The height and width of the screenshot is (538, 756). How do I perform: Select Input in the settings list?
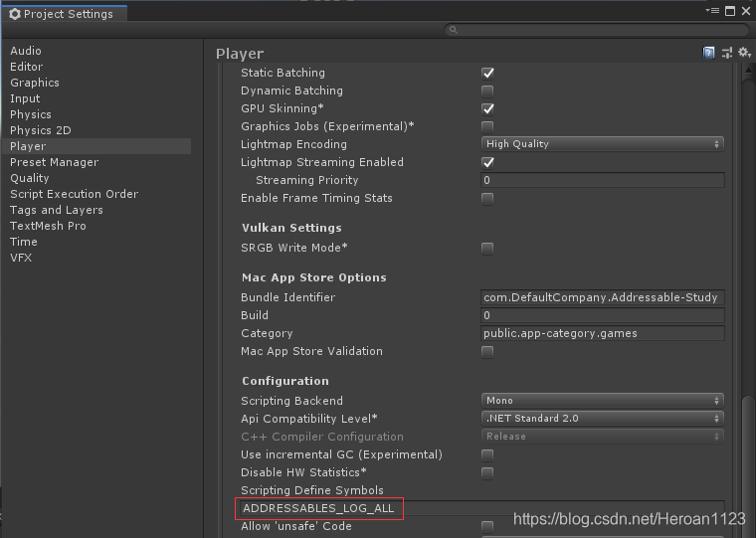click(x=25, y=98)
